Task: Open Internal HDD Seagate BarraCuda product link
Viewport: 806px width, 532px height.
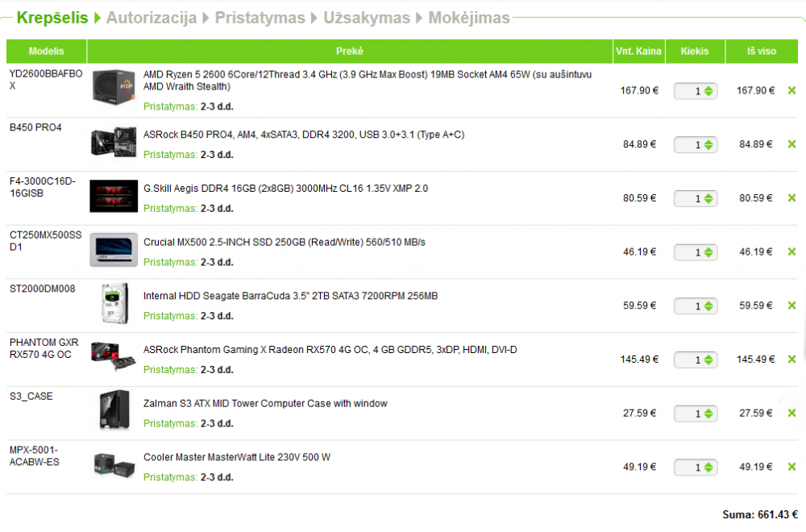Action: click(290, 296)
